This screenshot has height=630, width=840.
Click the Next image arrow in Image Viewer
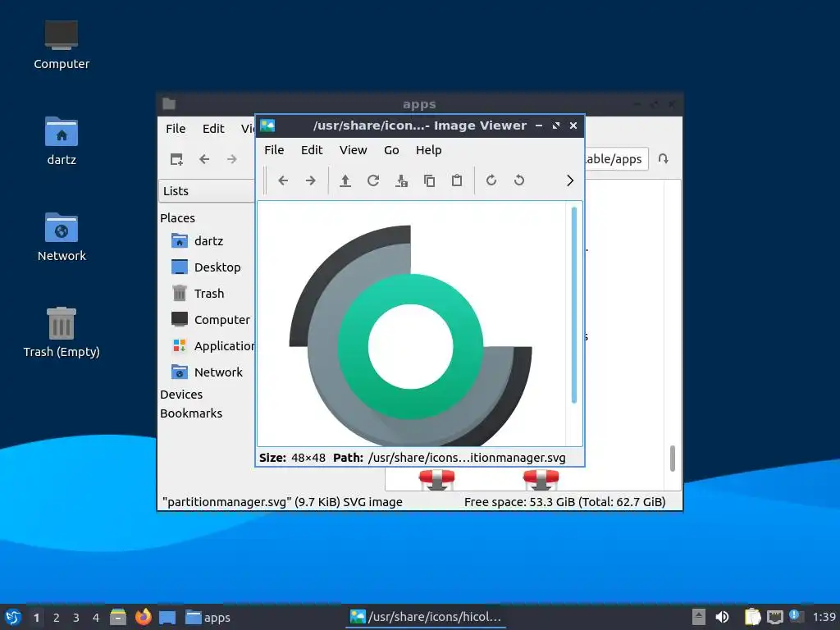(311, 180)
